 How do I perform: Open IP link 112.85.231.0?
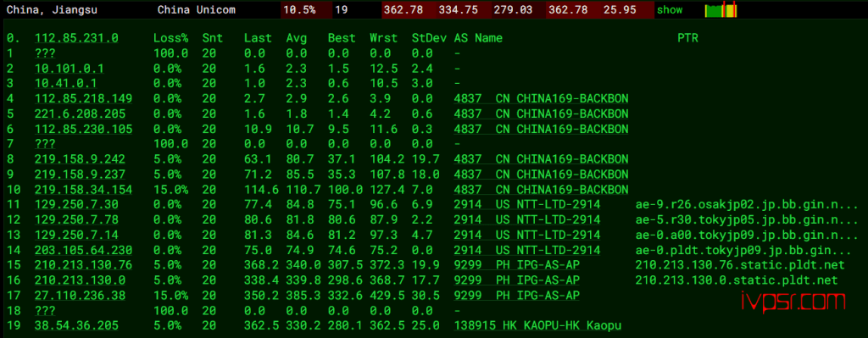pos(76,38)
